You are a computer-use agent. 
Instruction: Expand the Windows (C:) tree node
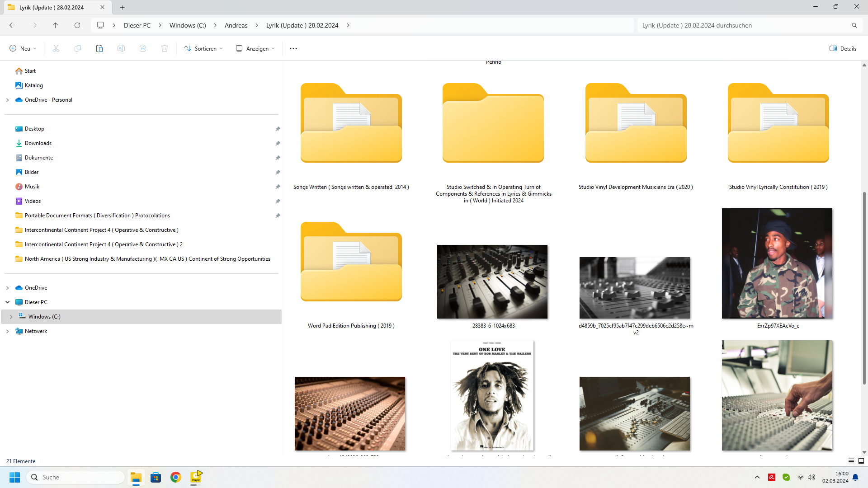(11, 317)
